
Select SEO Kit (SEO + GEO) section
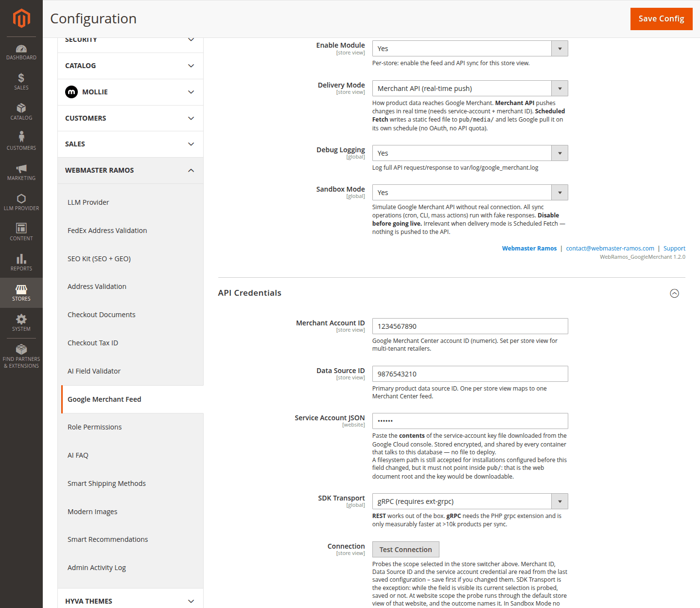coord(130,259)
